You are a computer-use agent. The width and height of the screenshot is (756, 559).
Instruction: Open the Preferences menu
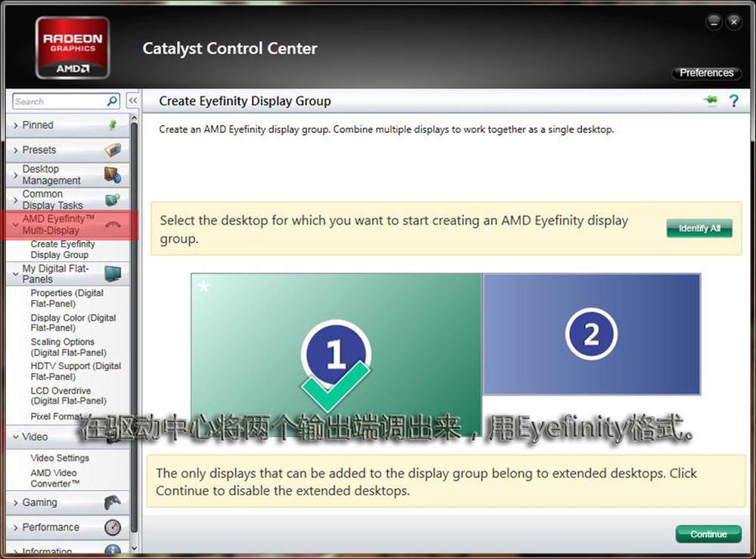point(706,73)
